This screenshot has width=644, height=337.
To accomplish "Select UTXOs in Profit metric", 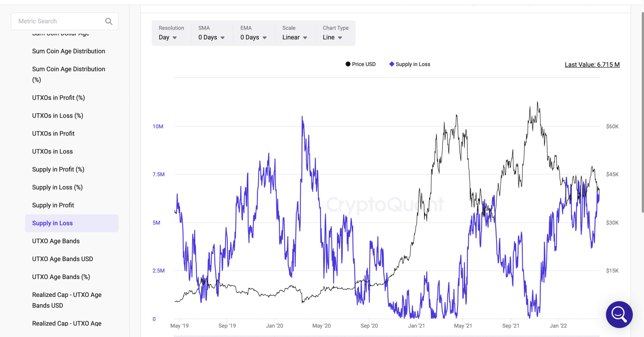I will pos(53,133).
